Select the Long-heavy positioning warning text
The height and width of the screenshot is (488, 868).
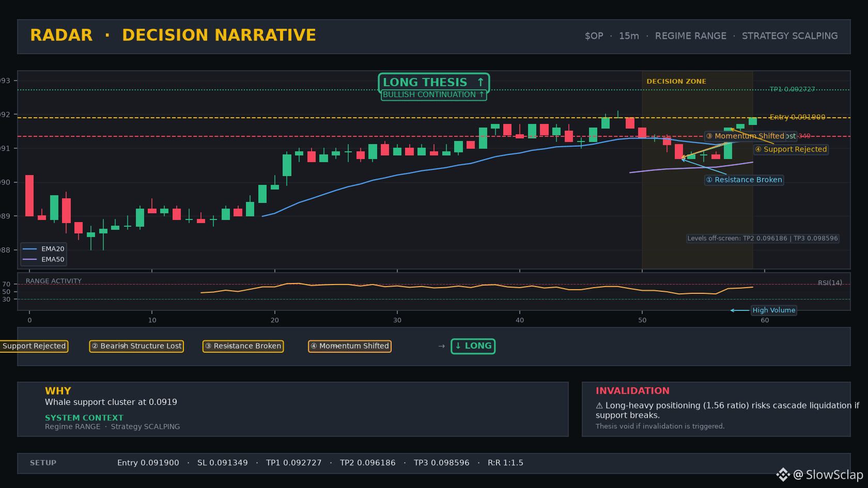[727, 411]
